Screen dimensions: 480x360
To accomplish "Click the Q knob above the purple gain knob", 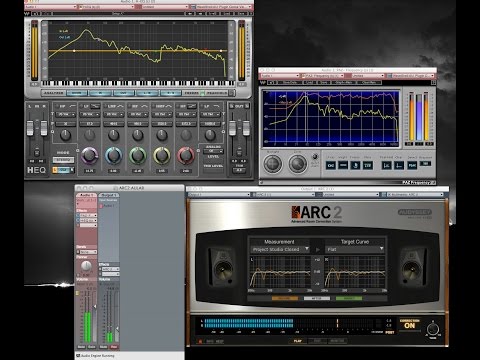I will pos(89,135).
